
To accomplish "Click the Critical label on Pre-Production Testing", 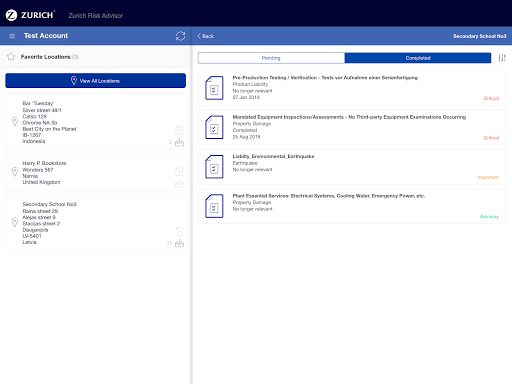I will click(491, 98).
